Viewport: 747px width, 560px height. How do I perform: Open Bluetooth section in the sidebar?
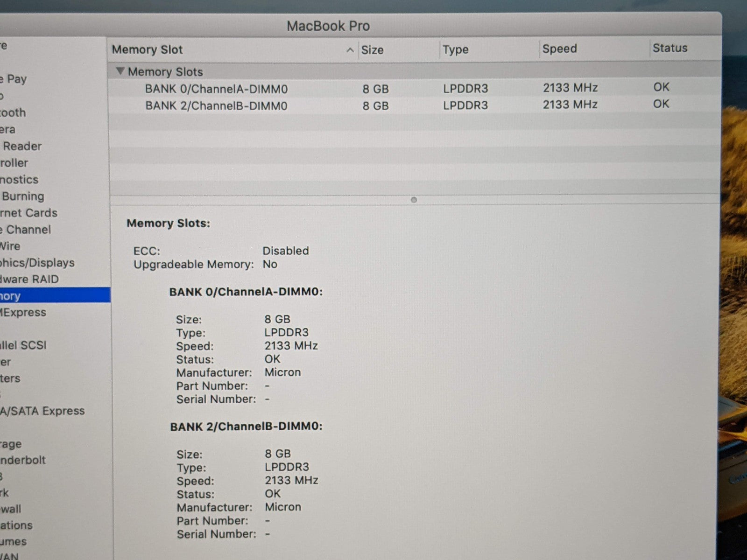pos(13,112)
